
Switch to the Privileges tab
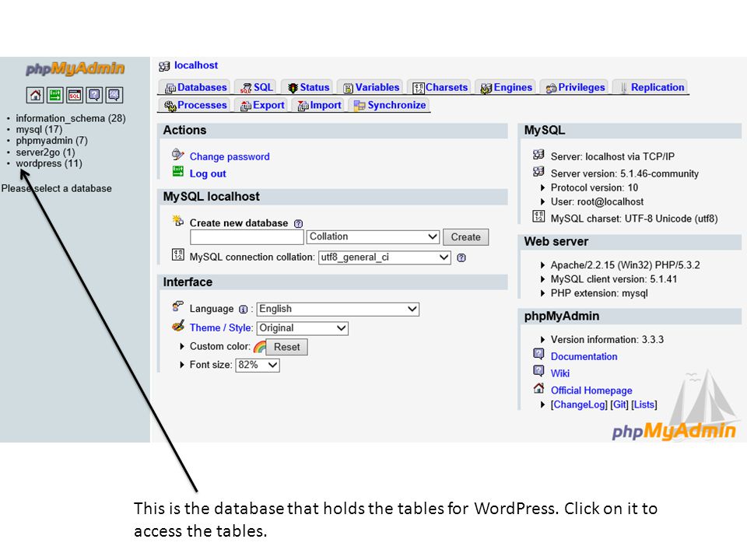pos(575,88)
